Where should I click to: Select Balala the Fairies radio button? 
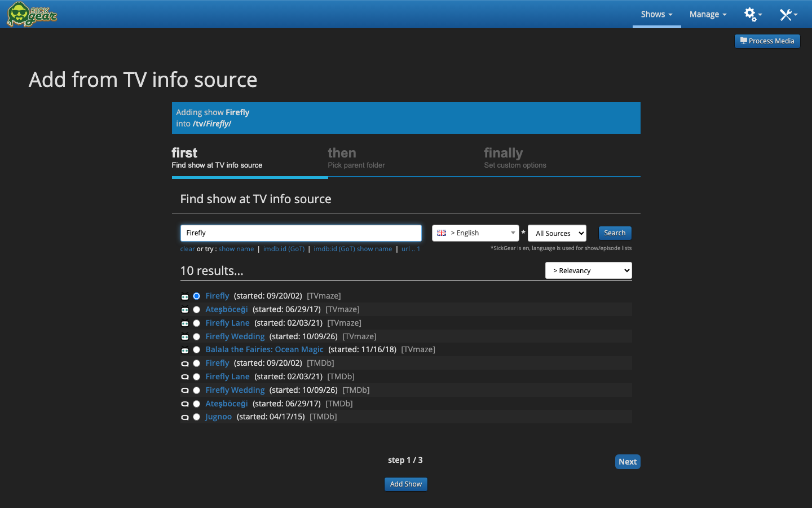tap(196, 350)
